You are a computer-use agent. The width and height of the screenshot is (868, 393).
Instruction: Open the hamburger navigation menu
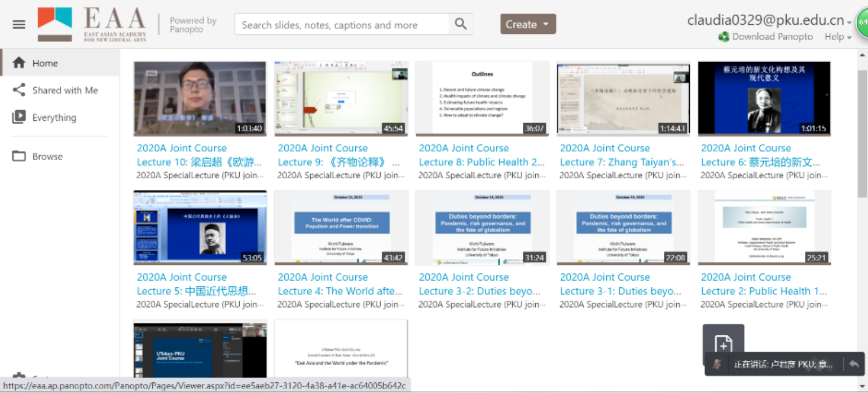(19, 24)
